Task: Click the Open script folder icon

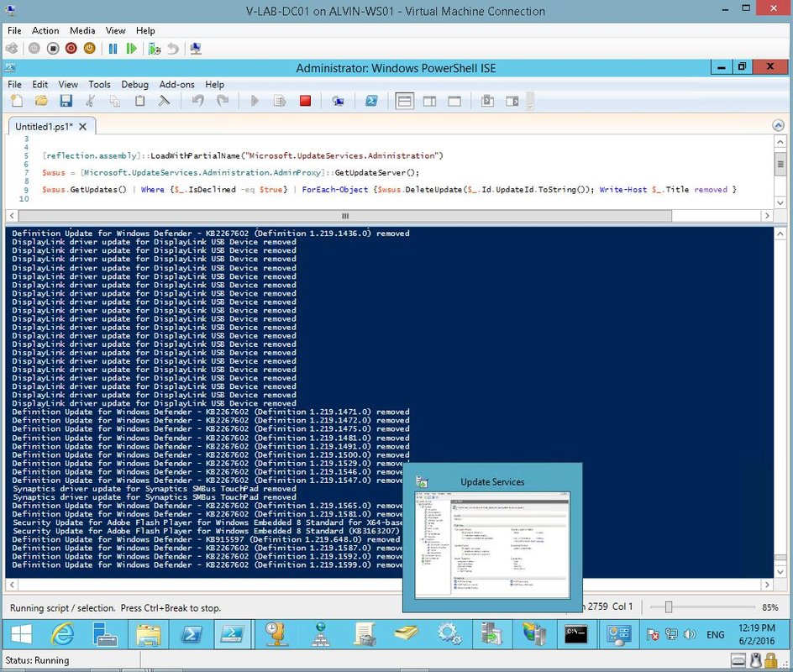Action: point(41,102)
